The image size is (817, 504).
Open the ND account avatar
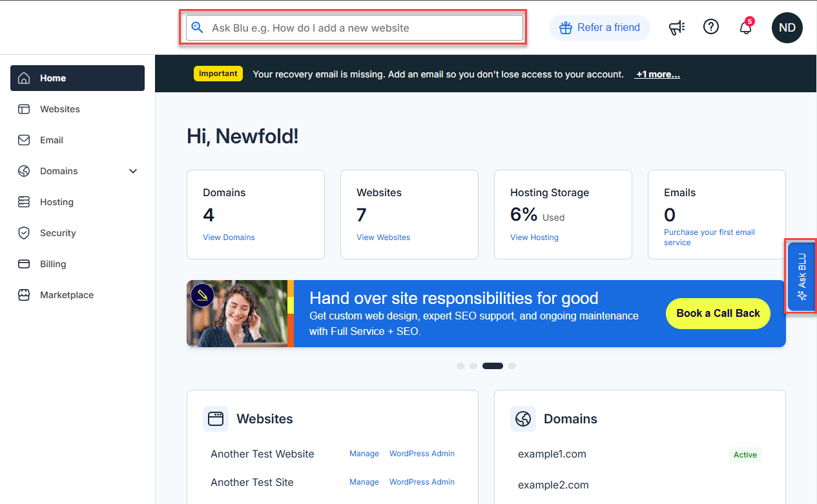[787, 28]
